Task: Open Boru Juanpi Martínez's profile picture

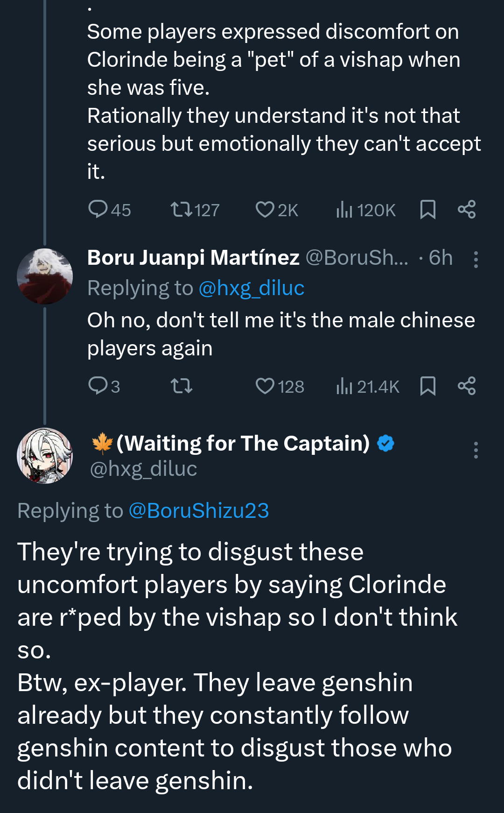Action: tap(45, 276)
